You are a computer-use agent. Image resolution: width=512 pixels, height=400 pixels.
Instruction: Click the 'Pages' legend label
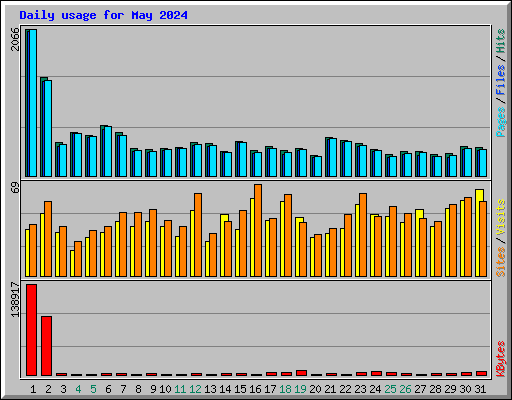(500, 122)
